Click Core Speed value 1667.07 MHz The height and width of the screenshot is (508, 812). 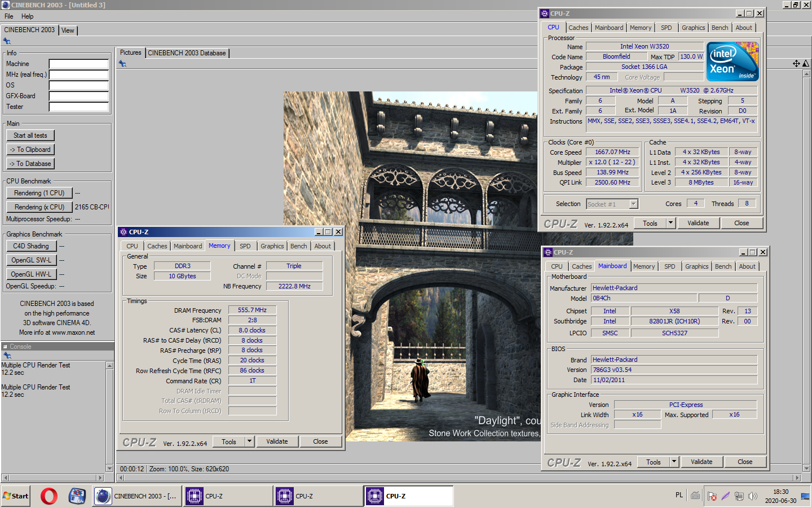[612, 152]
